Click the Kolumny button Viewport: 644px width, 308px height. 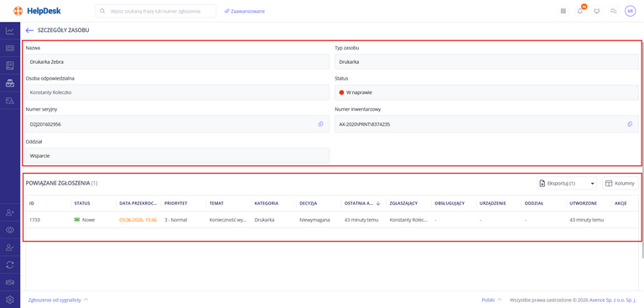tap(621, 184)
